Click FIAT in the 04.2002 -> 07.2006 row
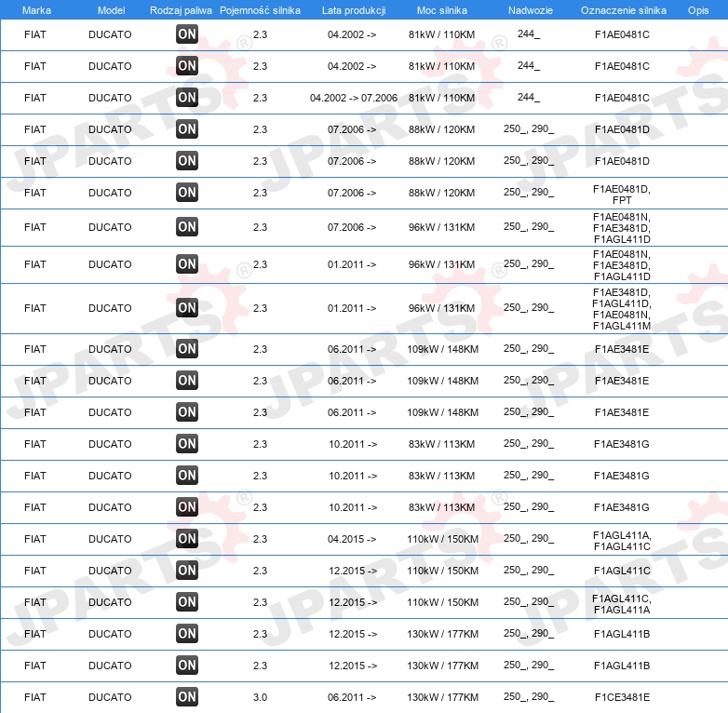The height and width of the screenshot is (713, 728). (x=35, y=98)
